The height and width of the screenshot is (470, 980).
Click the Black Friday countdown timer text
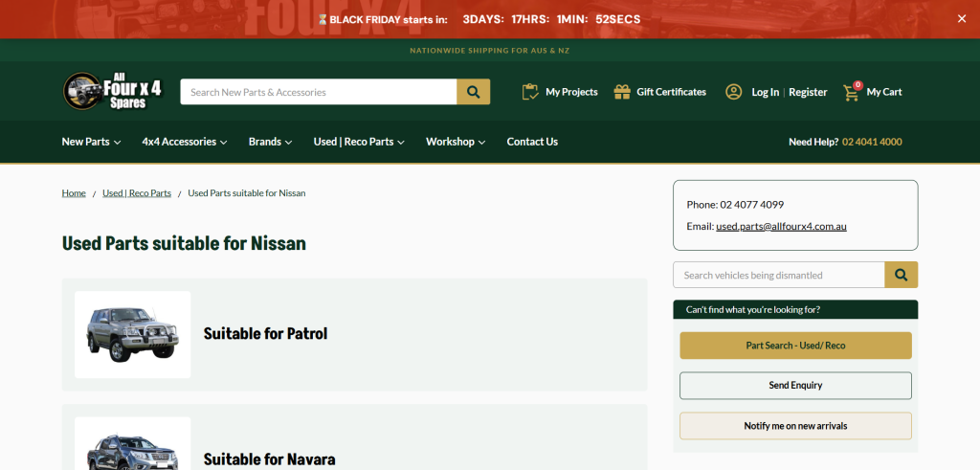(552, 19)
